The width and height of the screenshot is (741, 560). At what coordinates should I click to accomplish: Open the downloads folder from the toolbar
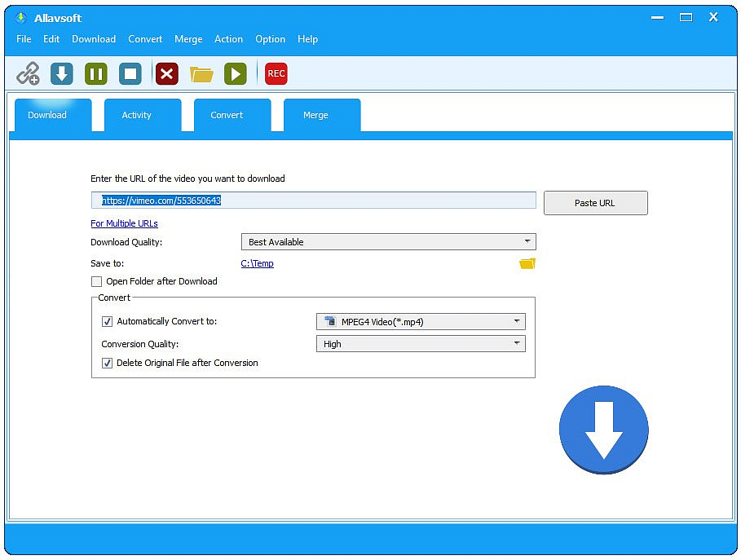[x=201, y=73]
